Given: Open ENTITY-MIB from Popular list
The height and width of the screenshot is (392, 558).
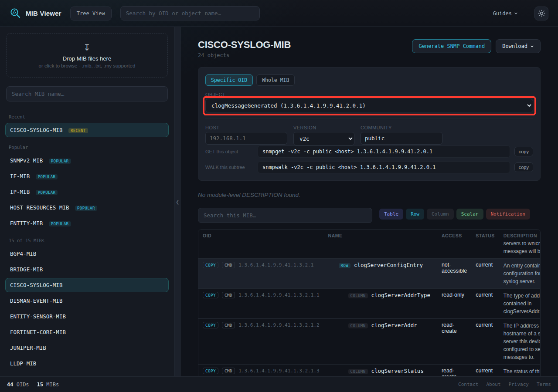Looking at the screenshot, I should point(87,223).
